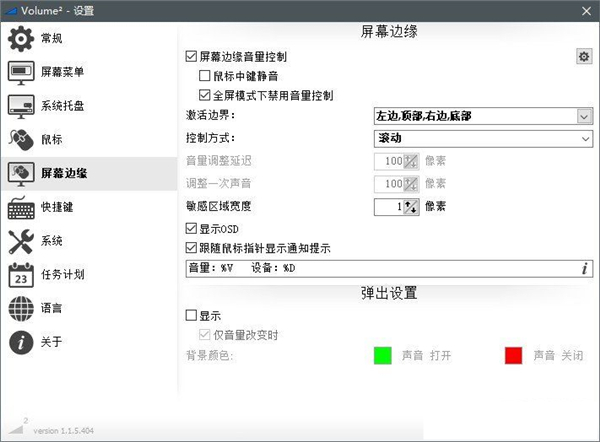
Task: Click the 敏感区域宽度 value field showing 1
Action: pyautogui.click(x=388, y=207)
